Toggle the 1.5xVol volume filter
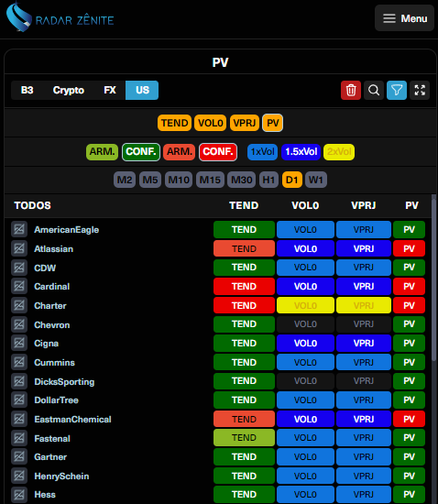This screenshot has height=504, width=438. tap(301, 152)
